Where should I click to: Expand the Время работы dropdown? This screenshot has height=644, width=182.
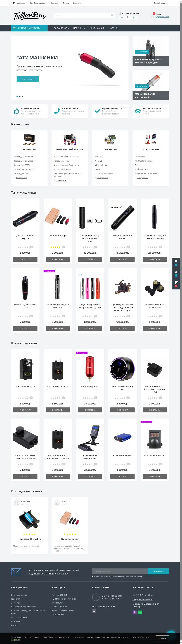click(x=39, y=3)
